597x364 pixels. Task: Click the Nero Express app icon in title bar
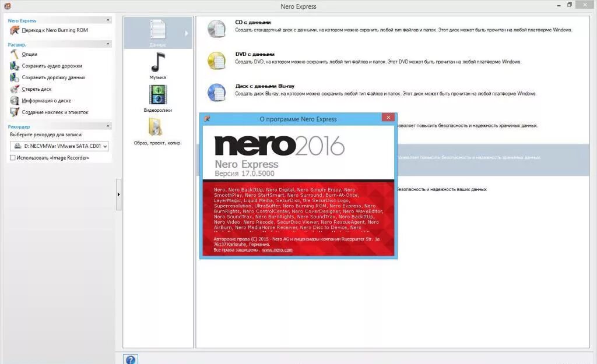(x=7, y=6)
